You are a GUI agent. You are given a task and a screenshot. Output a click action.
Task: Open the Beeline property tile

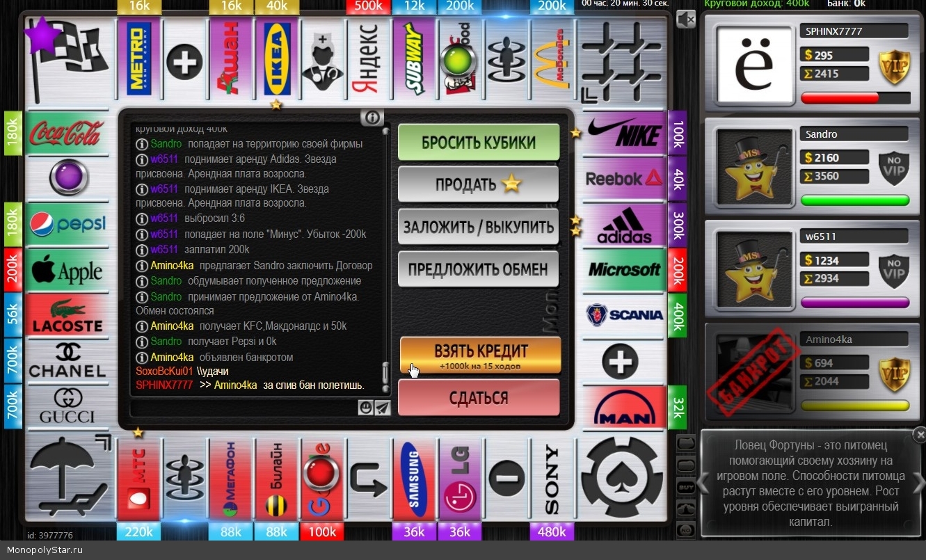click(276, 479)
